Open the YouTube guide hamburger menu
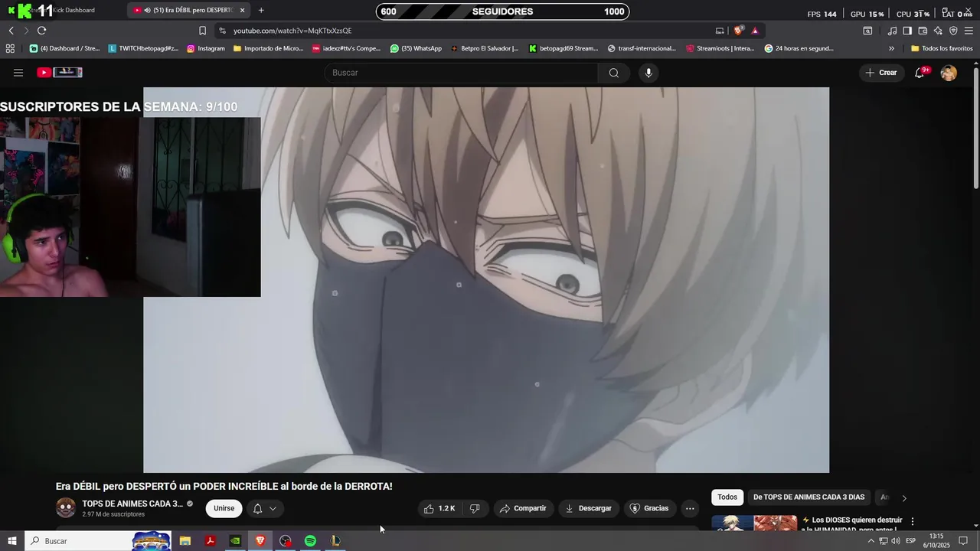Screen dimensions: 980x551 tap(18, 73)
